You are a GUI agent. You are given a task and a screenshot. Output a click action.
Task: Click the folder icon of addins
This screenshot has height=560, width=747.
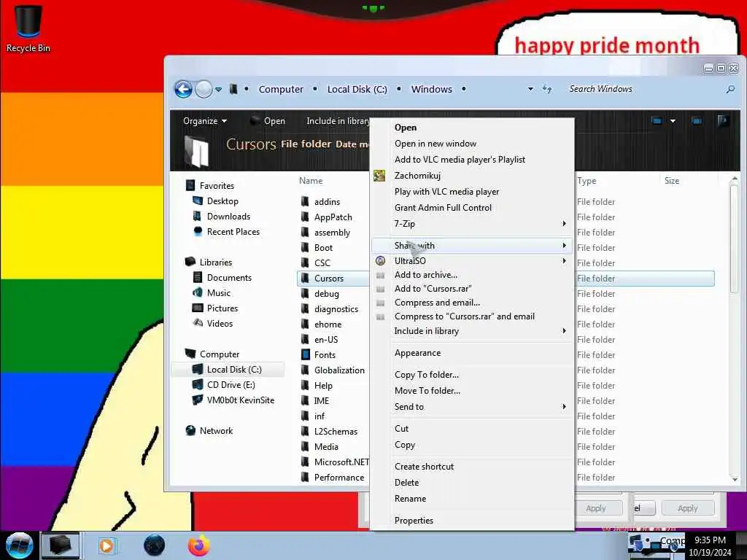click(x=305, y=201)
